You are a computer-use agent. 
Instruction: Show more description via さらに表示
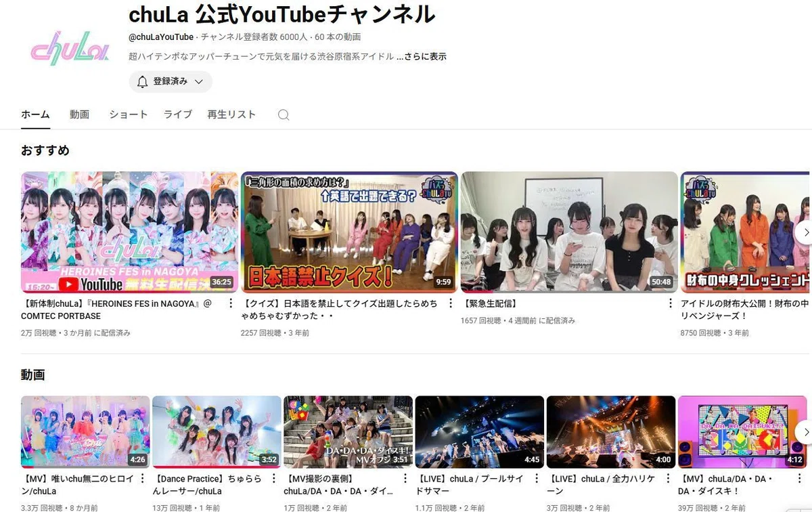tap(421, 57)
